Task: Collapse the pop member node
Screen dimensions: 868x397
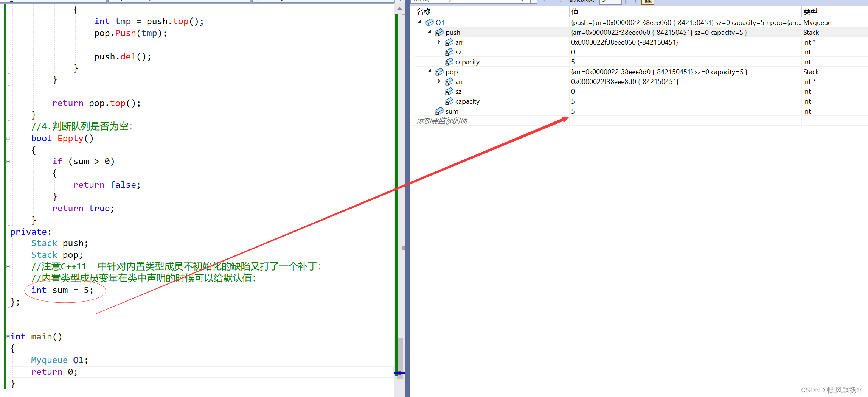Action: pos(430,71)
